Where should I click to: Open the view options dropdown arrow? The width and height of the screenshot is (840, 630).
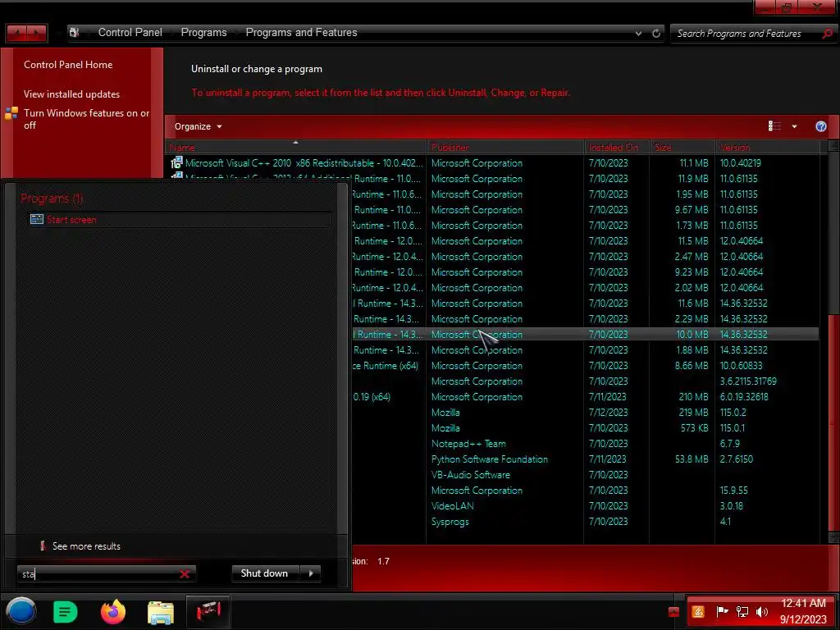tap(794, 126)
